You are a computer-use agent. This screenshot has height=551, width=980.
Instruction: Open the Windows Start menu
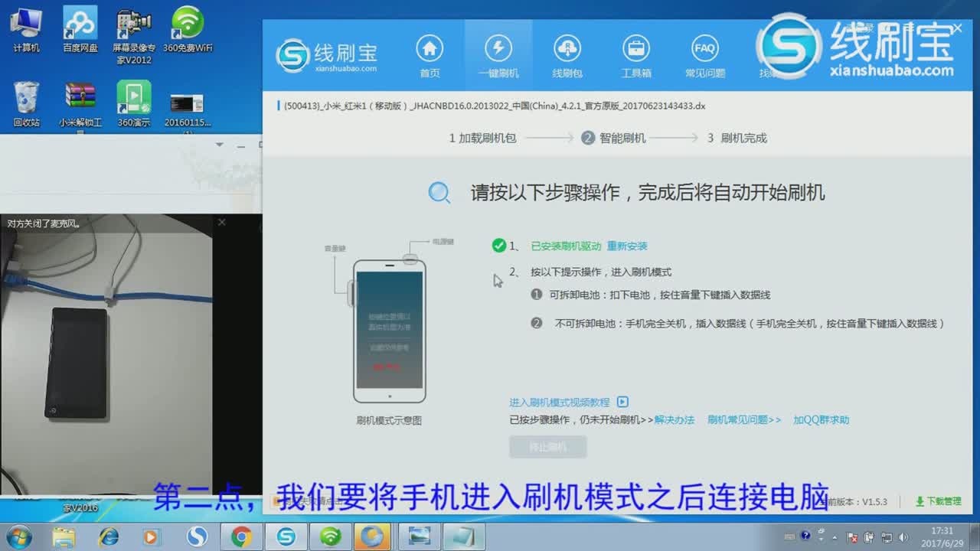[18, 536]
